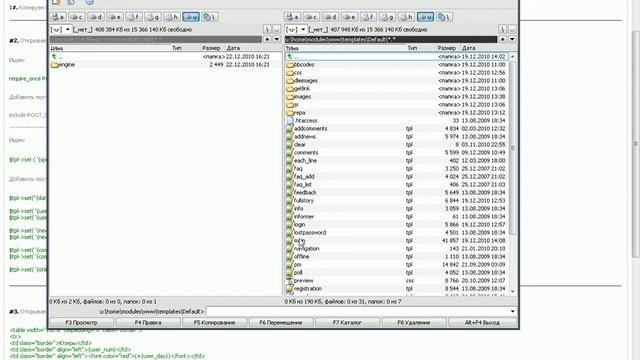Open network neighborhood in left panel

(x=210, y=17)
